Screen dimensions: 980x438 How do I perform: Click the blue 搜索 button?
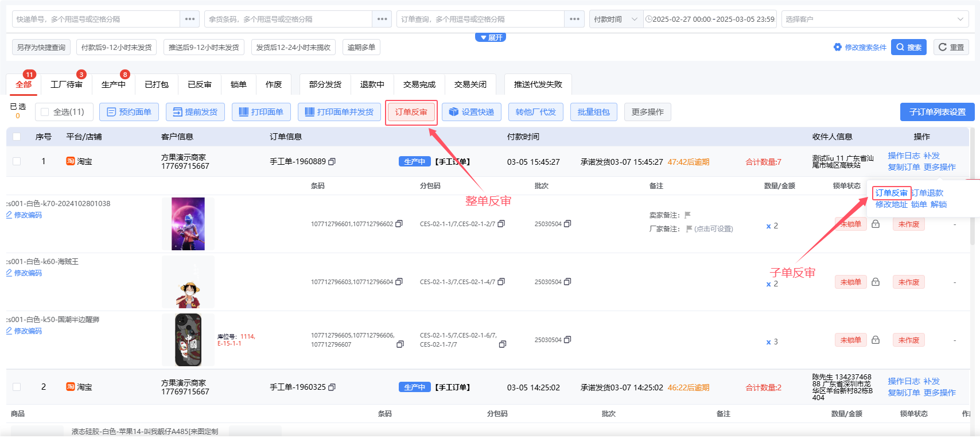click(909, 47)
